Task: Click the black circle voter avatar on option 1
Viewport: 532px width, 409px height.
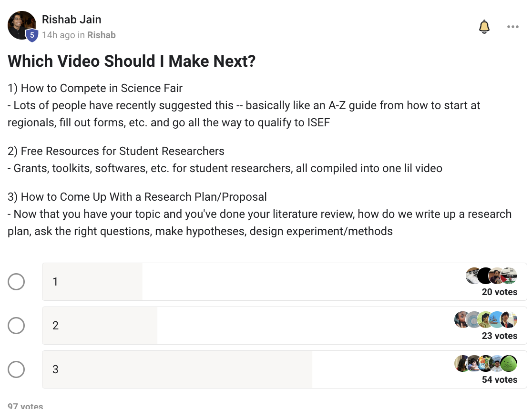Action: tap(485, 276)
